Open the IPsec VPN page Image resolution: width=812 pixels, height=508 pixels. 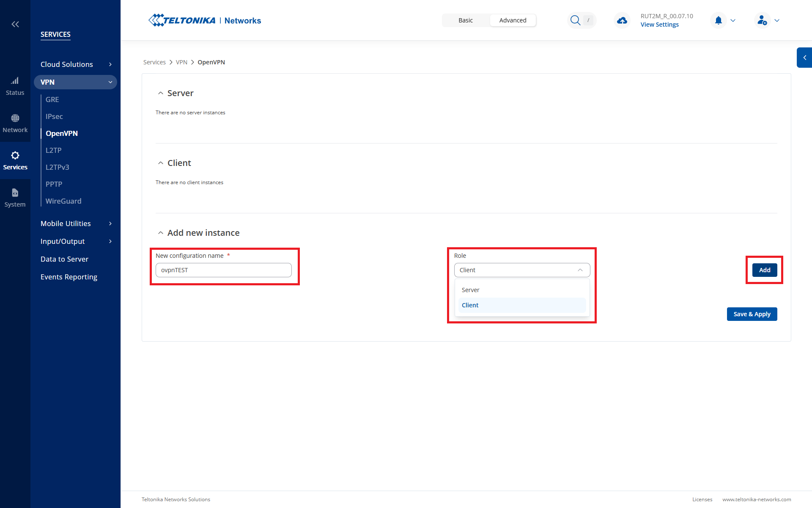(x=54, y=116)
